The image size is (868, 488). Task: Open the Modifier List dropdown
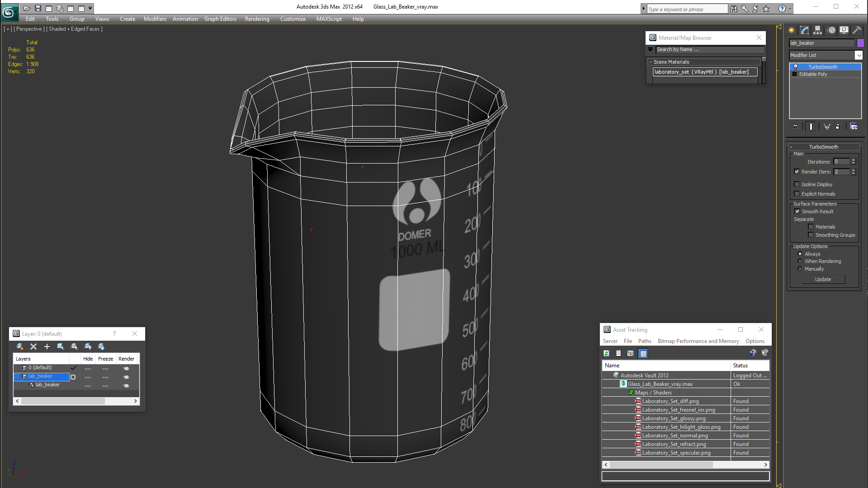(x=859, y=55)
